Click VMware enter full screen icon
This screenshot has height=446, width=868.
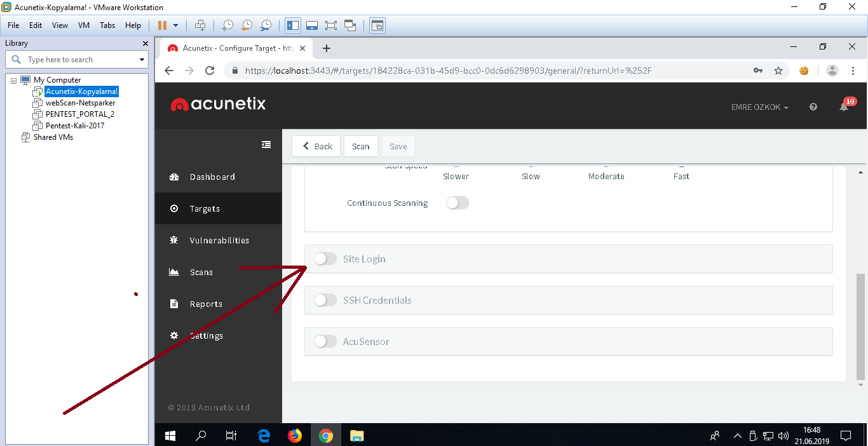330,25
